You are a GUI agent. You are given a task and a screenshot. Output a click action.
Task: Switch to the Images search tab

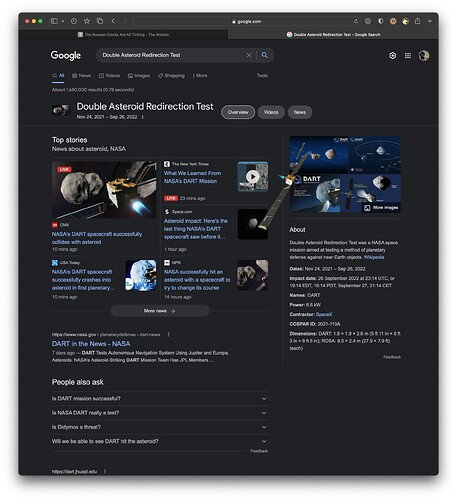coord(139,76)
